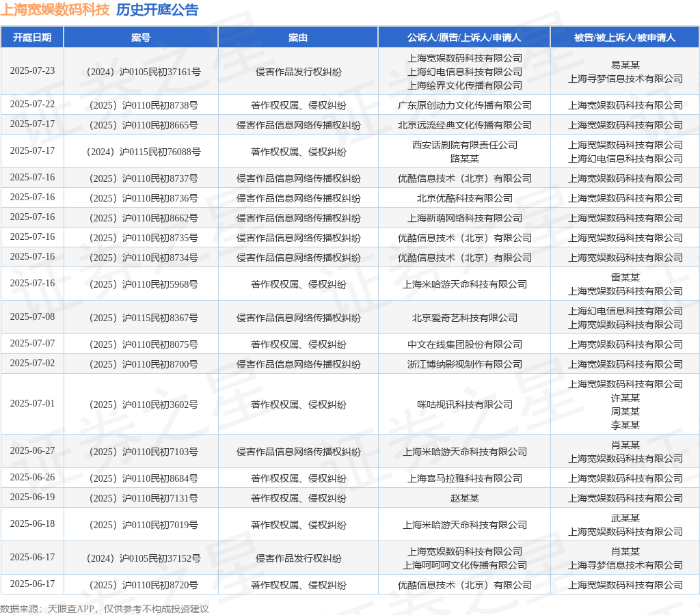
Task: Click plaintiff 浙江博纳影视制作有限公司
Action: (x=465, y=364)
